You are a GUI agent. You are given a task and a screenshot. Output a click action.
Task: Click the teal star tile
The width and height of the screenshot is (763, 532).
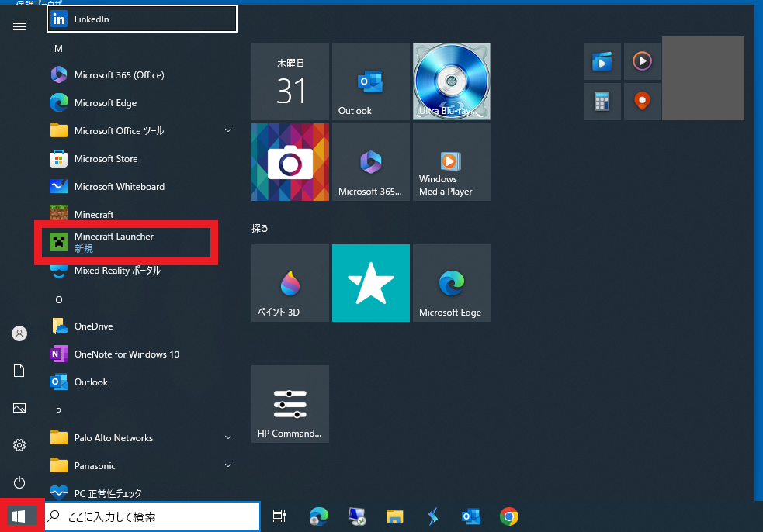(x=371, y=283)
